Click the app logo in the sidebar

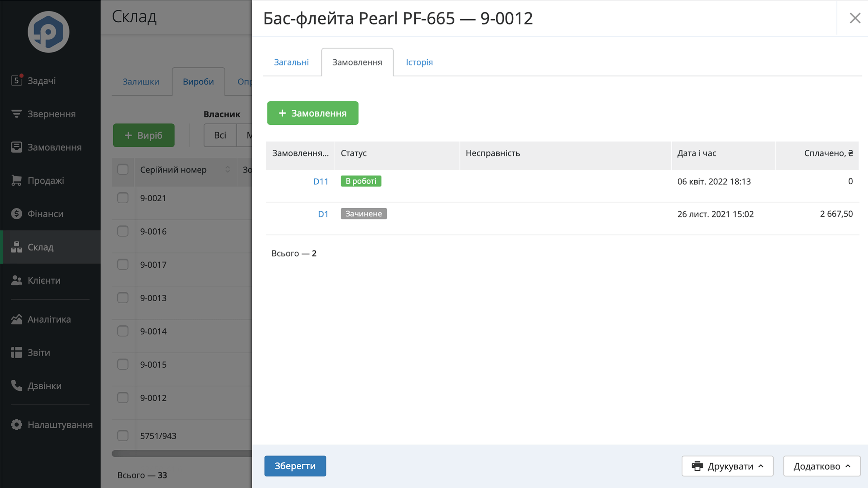[x=48, y=32]
